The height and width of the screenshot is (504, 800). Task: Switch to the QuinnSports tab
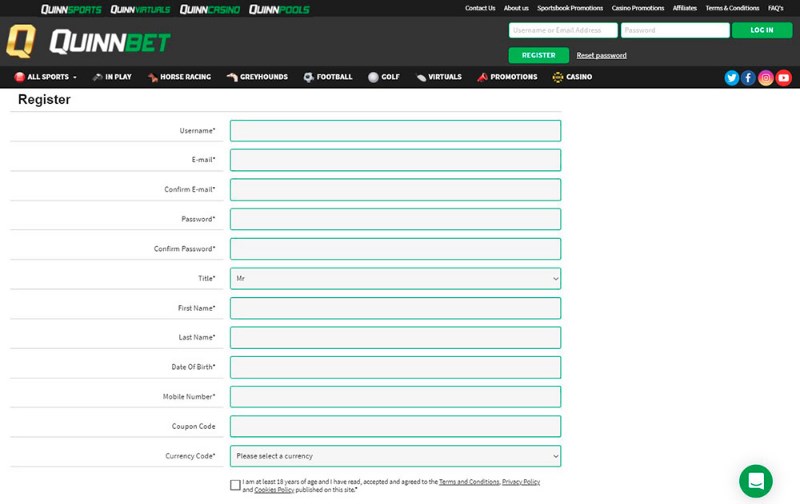pyautogui.click(x=71, y=9)
